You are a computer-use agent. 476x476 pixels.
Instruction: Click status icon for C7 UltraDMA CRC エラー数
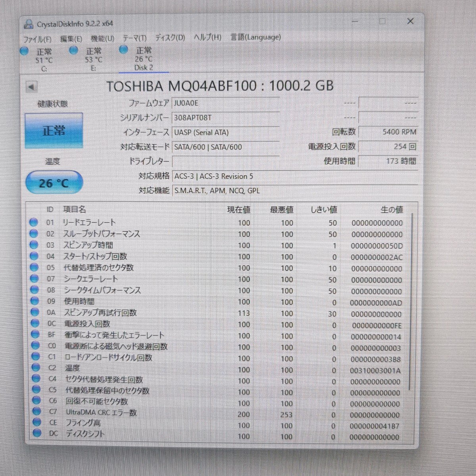[36, 411]
